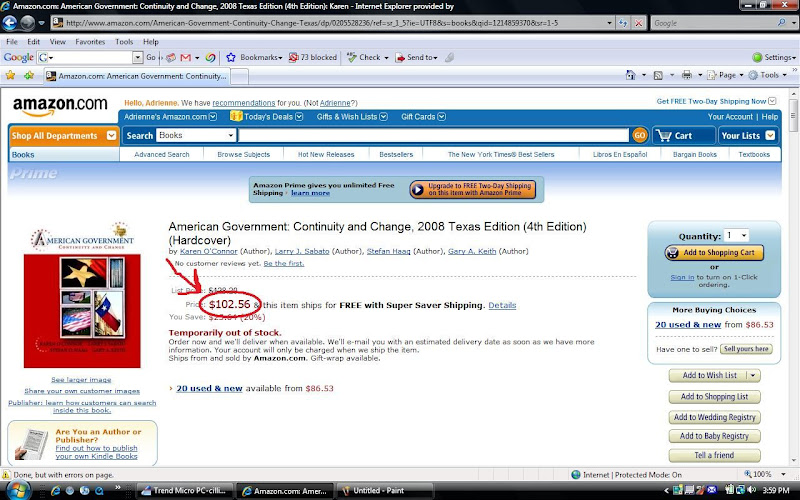Select the Amazon.com browser tab

click(137, 76)
